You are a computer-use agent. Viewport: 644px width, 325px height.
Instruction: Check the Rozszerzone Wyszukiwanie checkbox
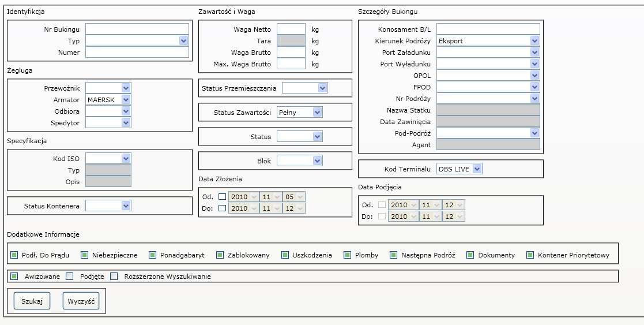click(x=114, y=277)
